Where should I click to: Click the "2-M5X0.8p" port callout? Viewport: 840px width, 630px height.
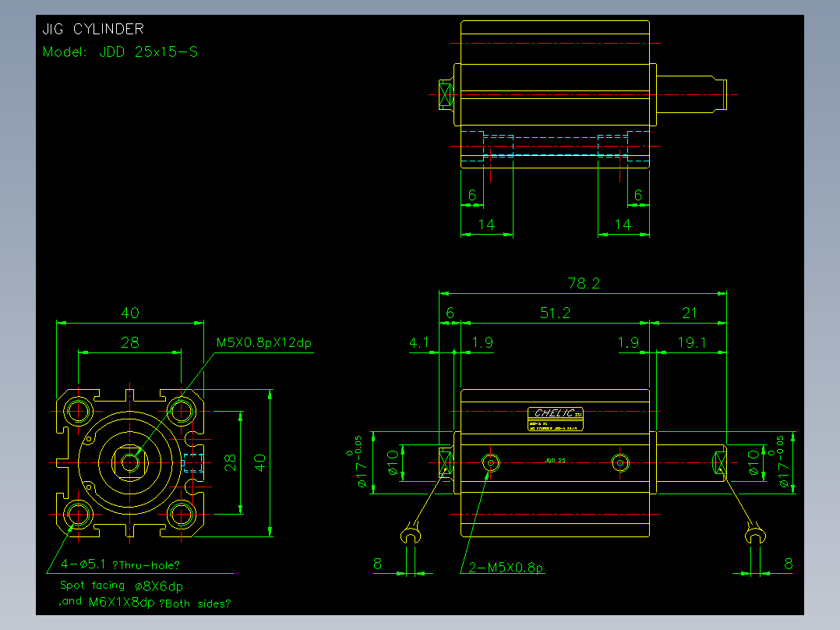506,568
